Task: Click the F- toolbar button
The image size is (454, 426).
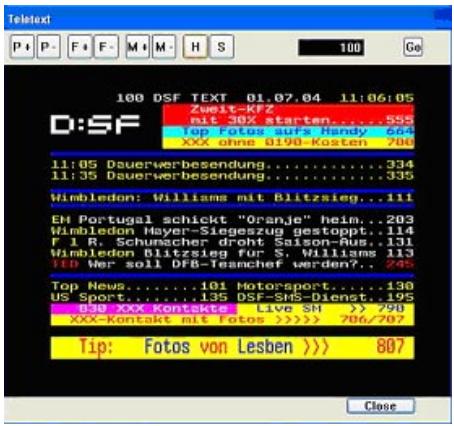Action: click(106, 47)
